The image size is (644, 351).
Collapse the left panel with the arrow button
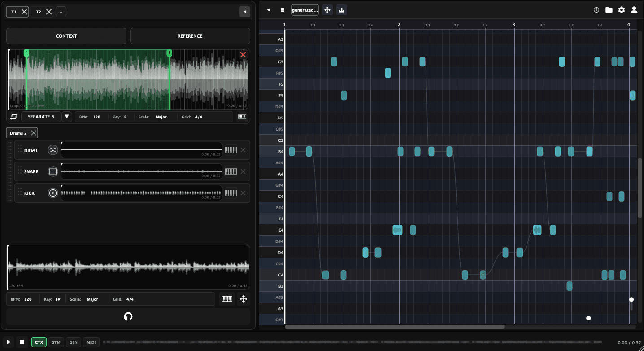(245, 12)
